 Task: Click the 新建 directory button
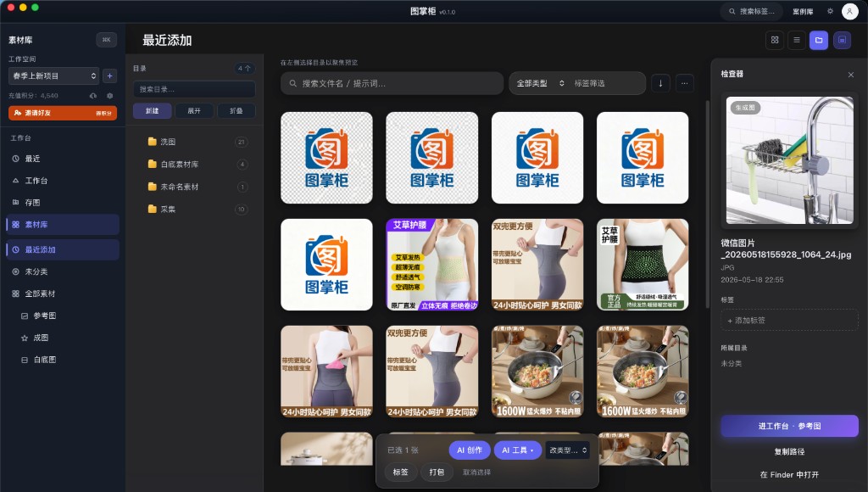pyautogui.click(x=153, y=111)
